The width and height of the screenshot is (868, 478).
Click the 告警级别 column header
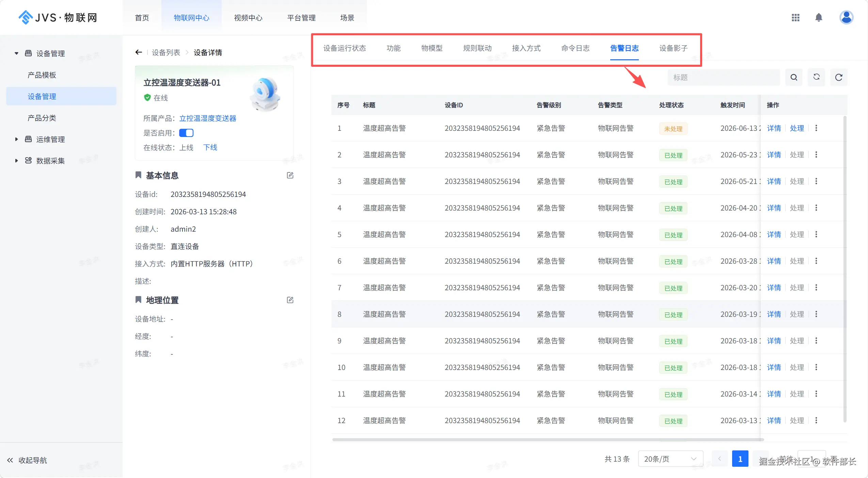(549, 105)
